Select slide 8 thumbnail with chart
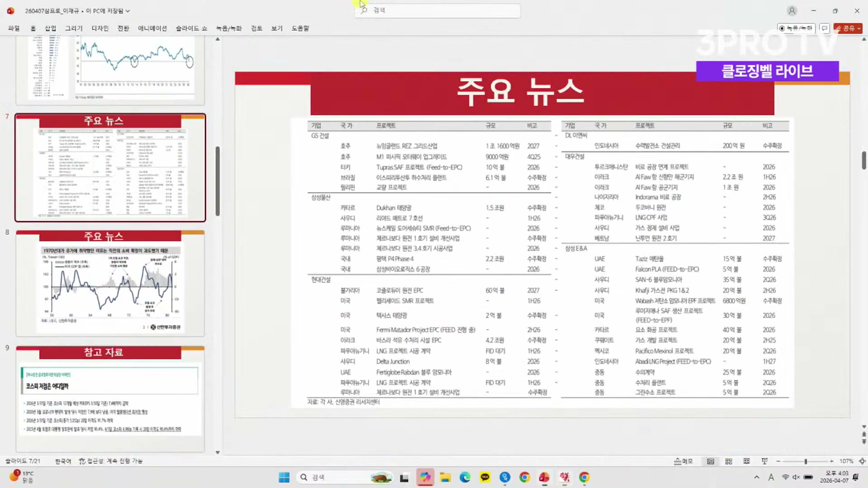The image size is (868, 488). (110, 283)
